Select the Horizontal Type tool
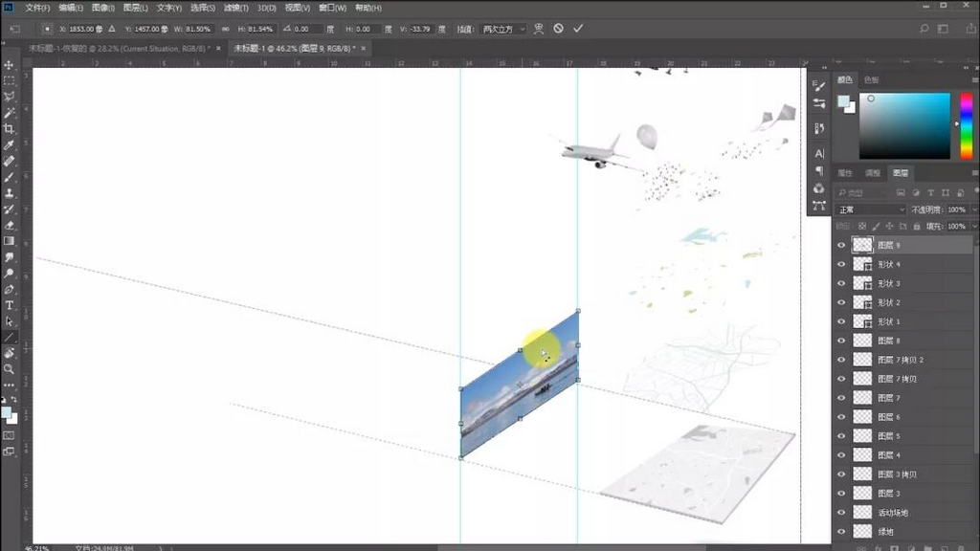 [x=9, y=305]
